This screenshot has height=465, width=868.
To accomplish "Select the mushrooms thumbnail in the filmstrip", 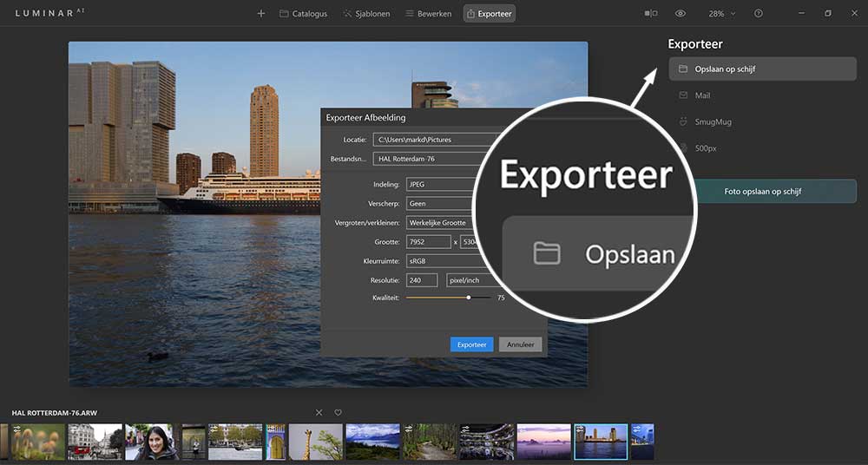I will (37, 442).
